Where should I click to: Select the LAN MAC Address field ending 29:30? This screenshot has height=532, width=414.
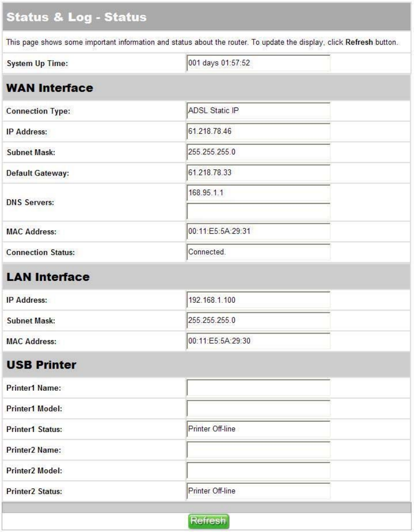coord(258,341)
